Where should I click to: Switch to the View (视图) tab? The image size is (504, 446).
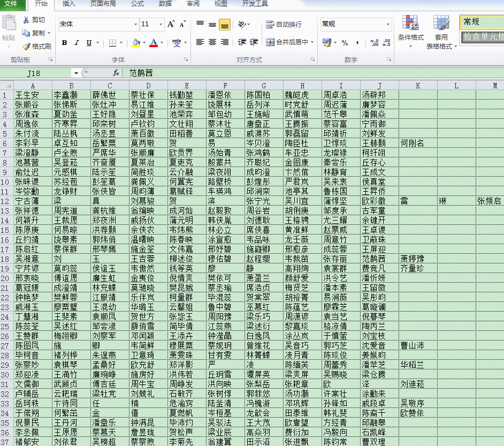[x=220, y=4]
